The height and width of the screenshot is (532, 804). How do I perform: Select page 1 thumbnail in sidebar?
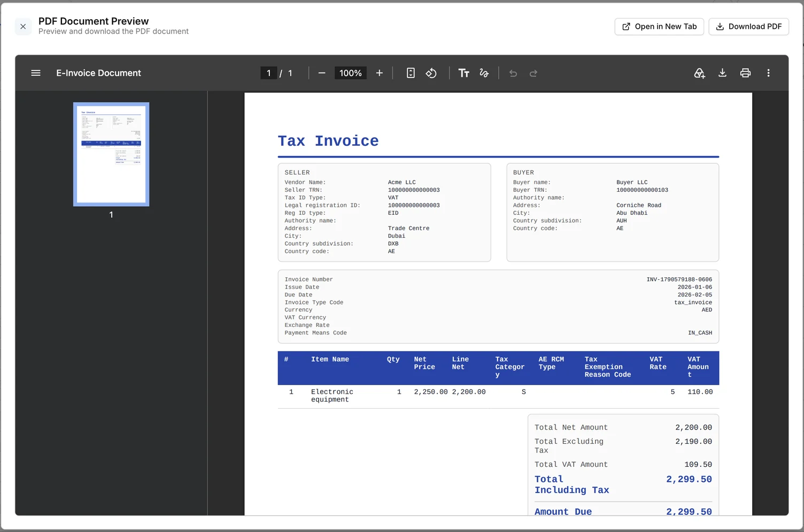click(x=111, y=154)
